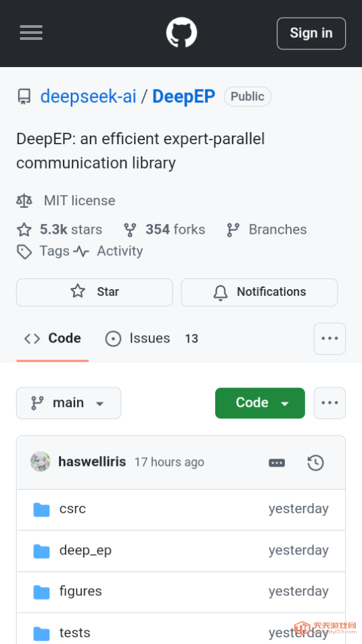Image resolution: width=362 pixels, height=644 pixels.
Task: Open the deepseek-ai owner link
Action: [88, 97]
